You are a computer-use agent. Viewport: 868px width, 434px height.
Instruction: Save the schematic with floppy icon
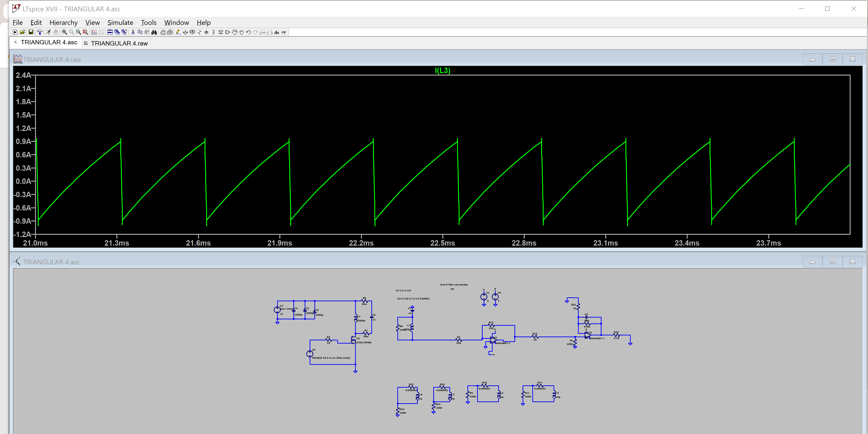[31, 32]
